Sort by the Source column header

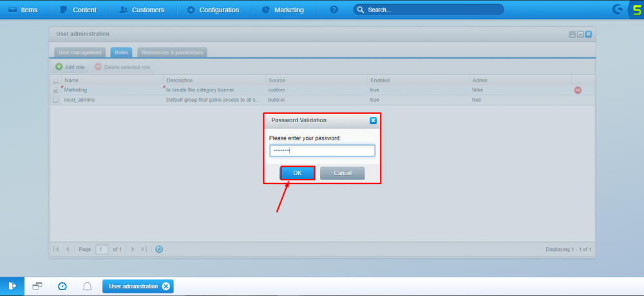pyautogui.click(x=316, y=80)
